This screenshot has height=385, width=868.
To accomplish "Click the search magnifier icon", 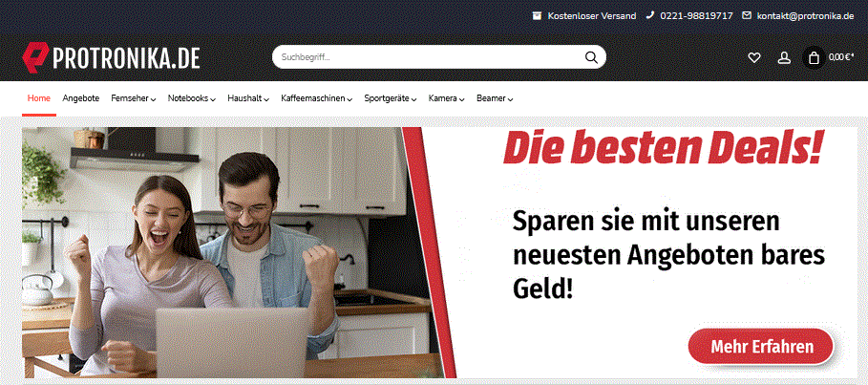I will [591, 57].
